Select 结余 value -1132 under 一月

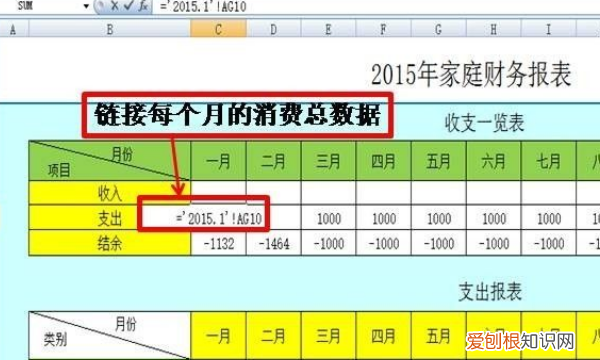point(218,243)
